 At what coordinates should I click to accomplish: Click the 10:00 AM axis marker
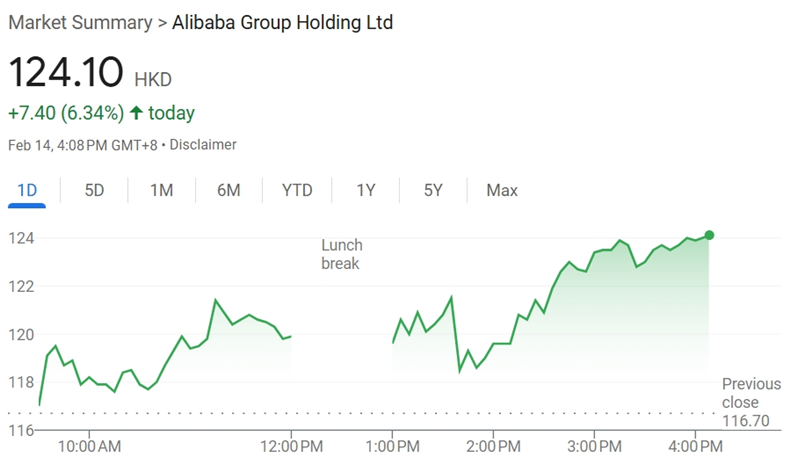click(89, 446)
